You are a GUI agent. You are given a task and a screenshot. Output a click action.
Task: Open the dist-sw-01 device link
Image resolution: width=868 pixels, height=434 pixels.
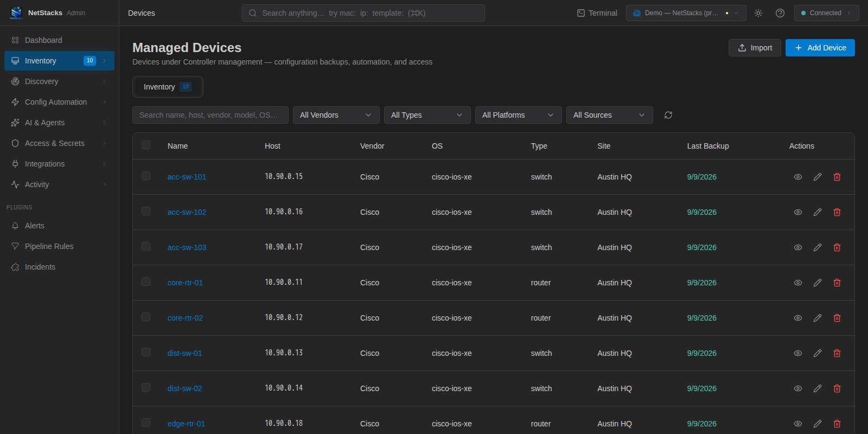point(184,353)
